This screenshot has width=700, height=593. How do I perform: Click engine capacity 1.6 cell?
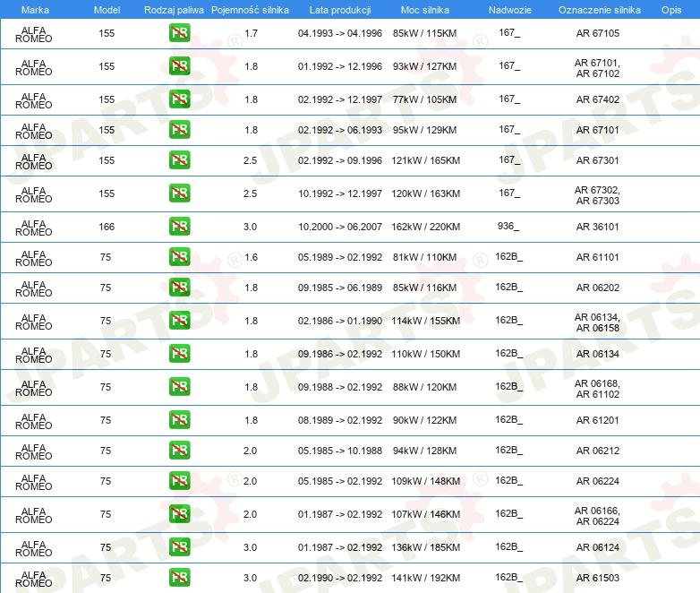click(x=251, y=257)
